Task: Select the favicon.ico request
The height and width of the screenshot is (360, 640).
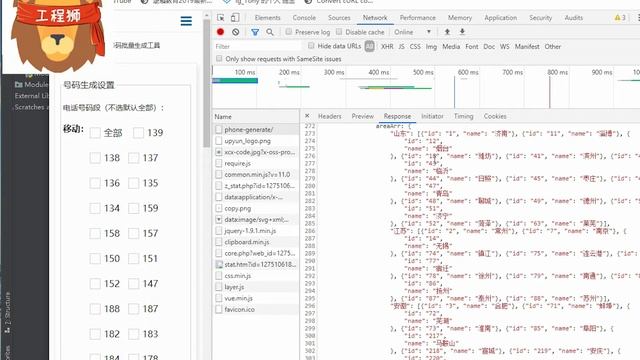Action: [256, 309]
